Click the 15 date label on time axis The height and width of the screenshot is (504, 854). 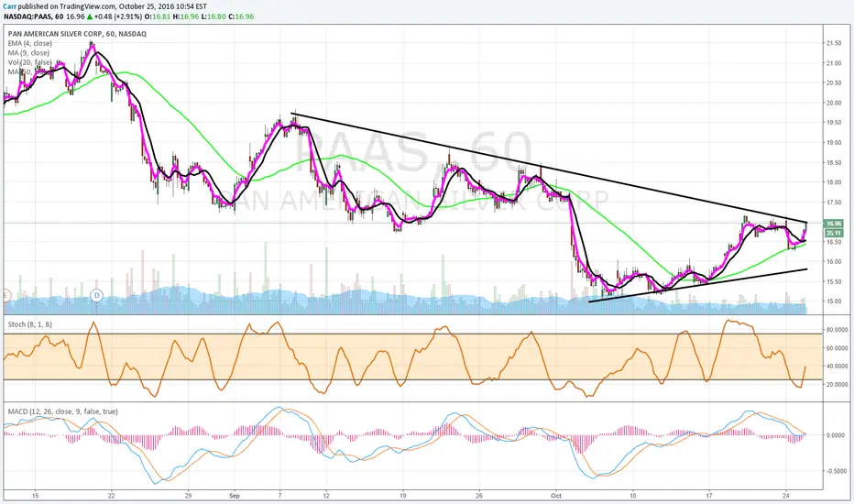tap(36, 495)
